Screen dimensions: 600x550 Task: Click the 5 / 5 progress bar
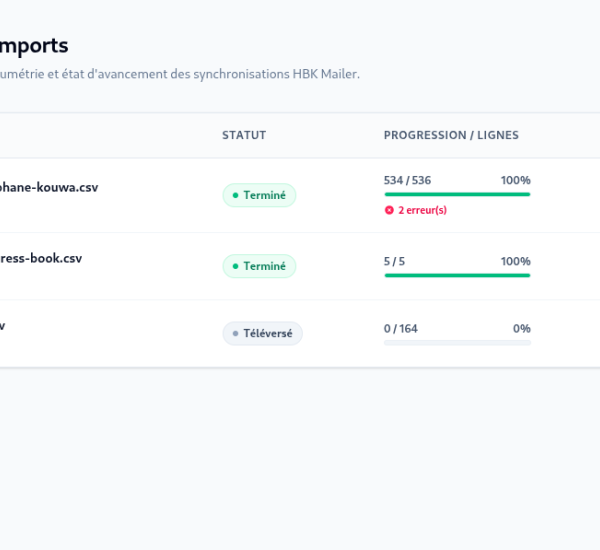coord(457,276)
